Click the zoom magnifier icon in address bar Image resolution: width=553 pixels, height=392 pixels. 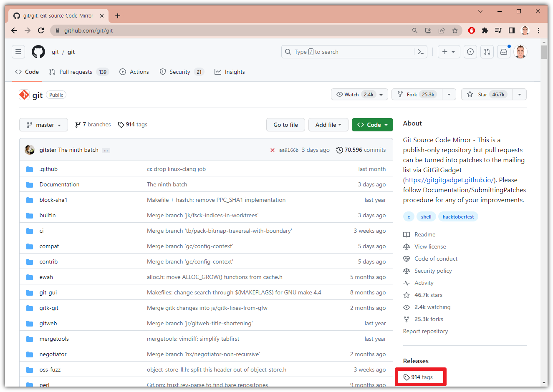pos(415,30)
